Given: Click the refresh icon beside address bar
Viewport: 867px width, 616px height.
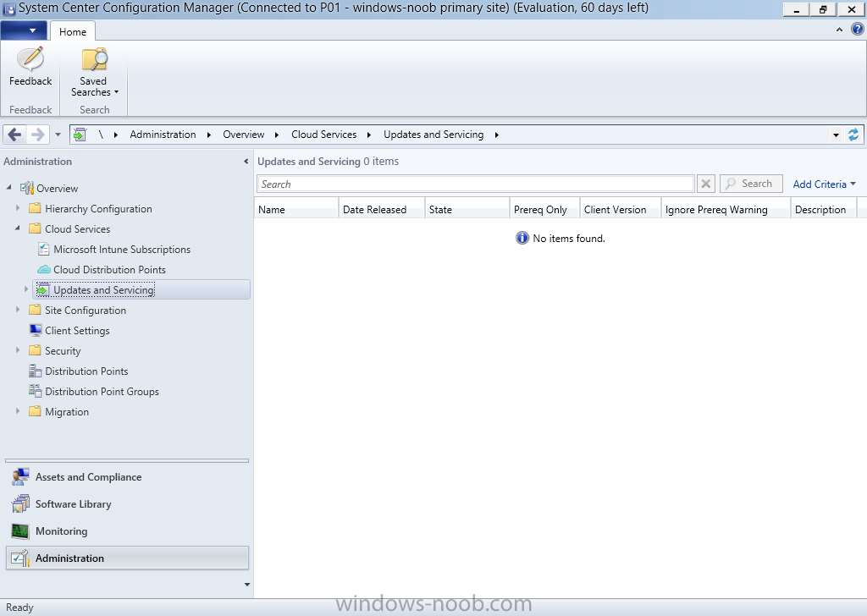Looking at the screenshot, I should click(853, 135).
